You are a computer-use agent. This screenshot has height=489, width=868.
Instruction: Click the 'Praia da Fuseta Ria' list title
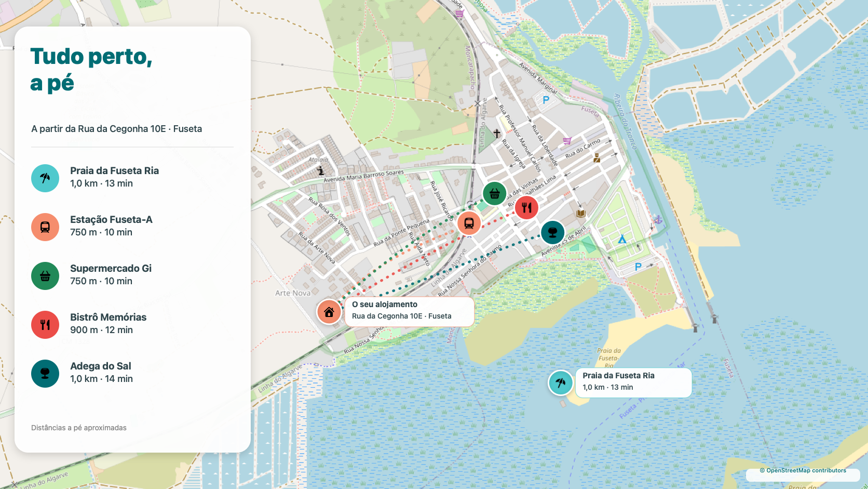pyautogui.click(x=114, y=171)
